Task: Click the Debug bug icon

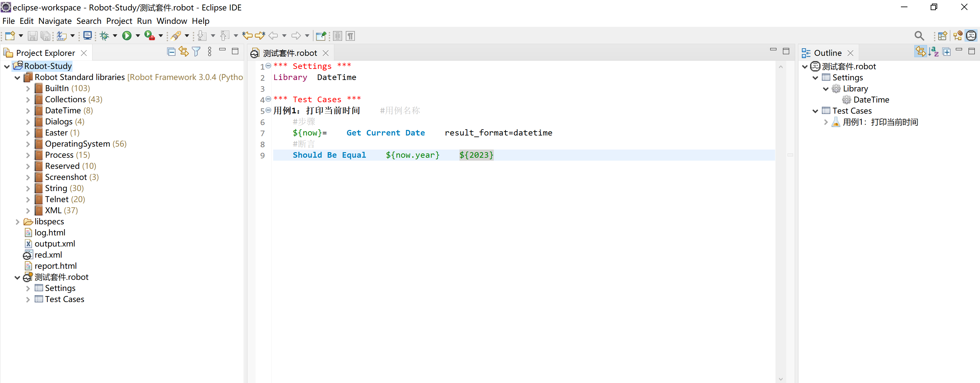Action: 104,36
